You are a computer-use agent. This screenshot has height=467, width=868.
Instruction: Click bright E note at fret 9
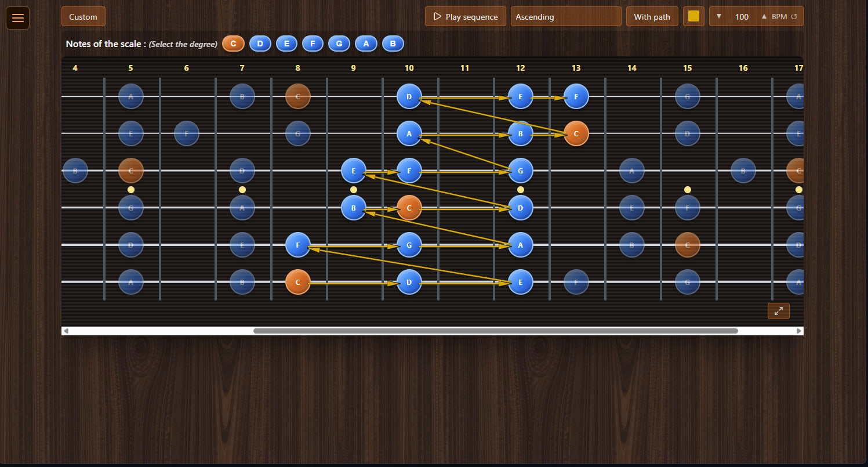354,171
